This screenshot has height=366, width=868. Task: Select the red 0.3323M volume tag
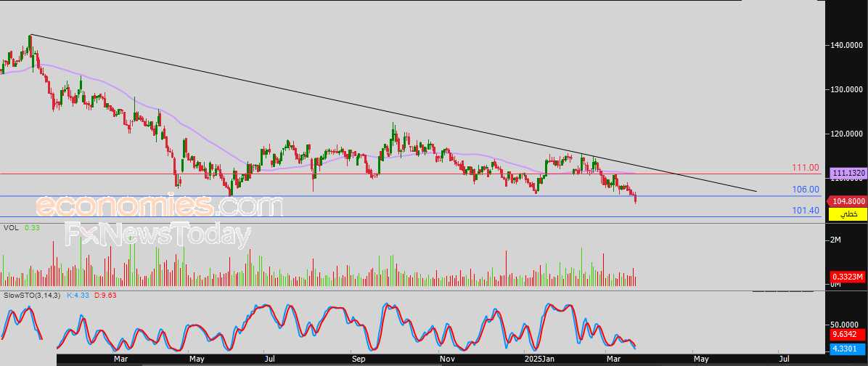848,276
